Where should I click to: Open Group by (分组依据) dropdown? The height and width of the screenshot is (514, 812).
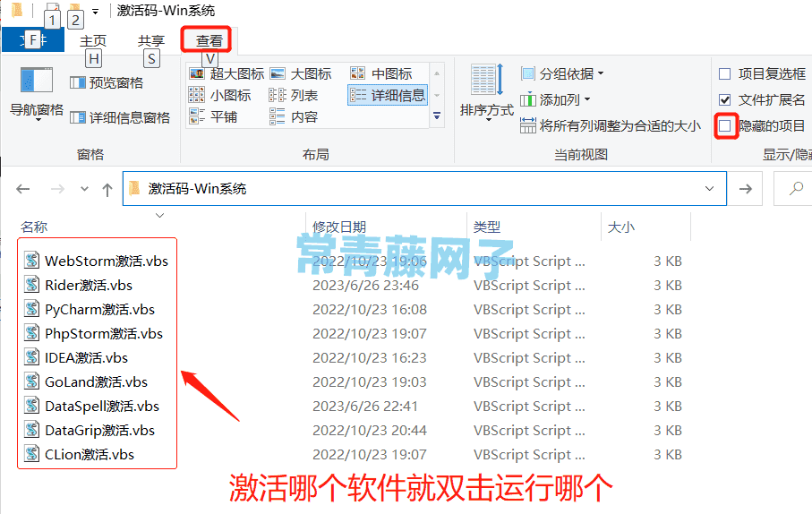562,73
